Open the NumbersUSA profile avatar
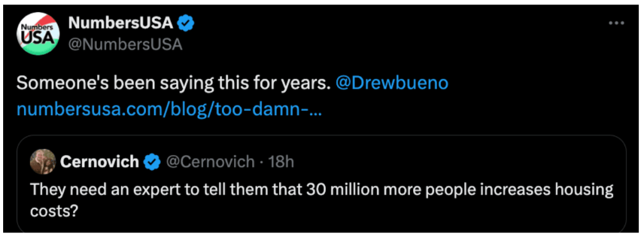This screenshot has height=240, width=644. pos(38,35)
